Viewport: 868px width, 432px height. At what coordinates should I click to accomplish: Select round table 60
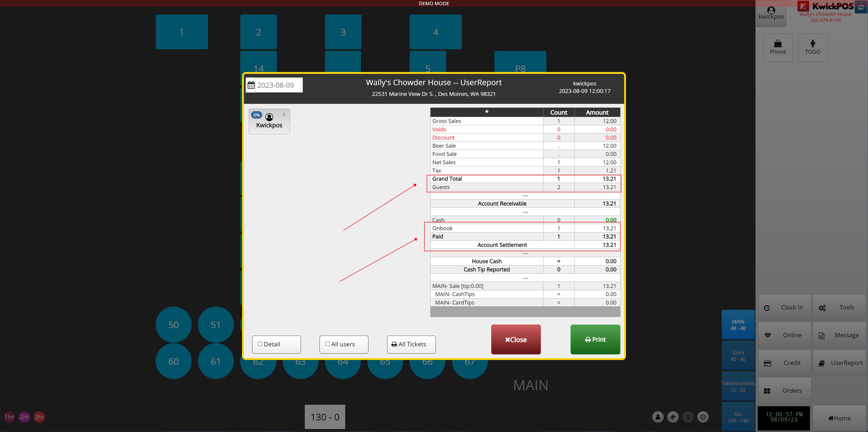point(174,361)
